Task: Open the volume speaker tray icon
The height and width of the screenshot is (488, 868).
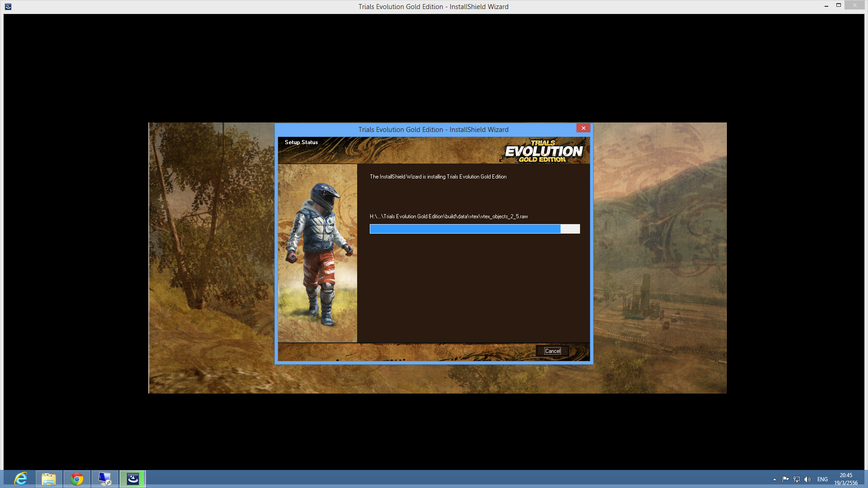Action: 807,479
